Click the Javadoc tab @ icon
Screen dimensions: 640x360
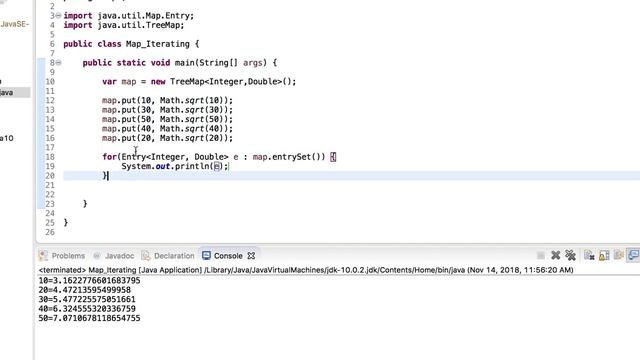(97, 256)
